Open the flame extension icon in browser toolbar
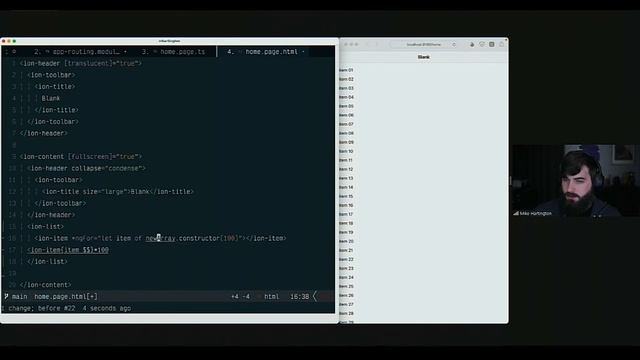This screenshot has width=640, height=360. click(x=472, y=44)
